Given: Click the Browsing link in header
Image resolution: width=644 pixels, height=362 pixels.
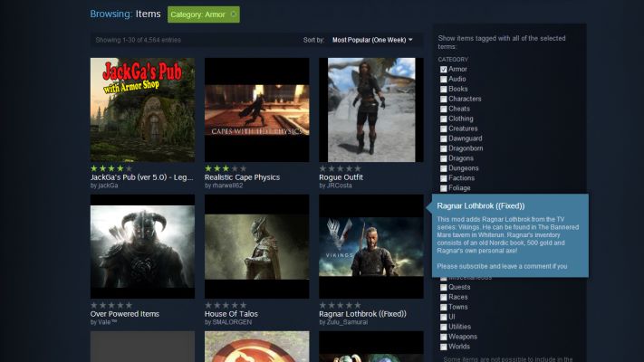Looking at the screenshot, I should click(111, 14).
